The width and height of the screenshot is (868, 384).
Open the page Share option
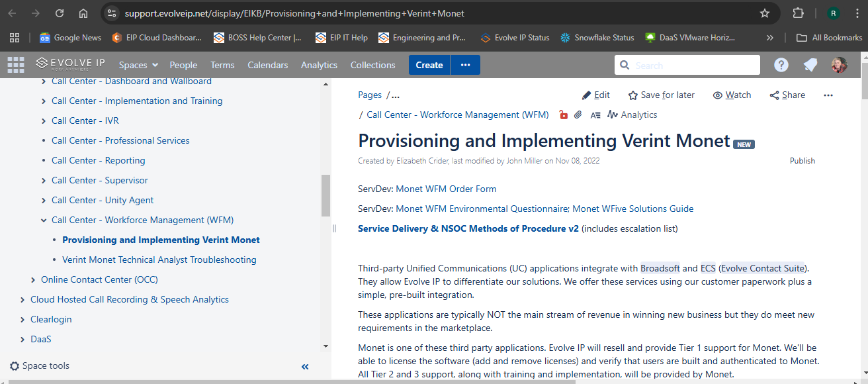click(787, 95)
